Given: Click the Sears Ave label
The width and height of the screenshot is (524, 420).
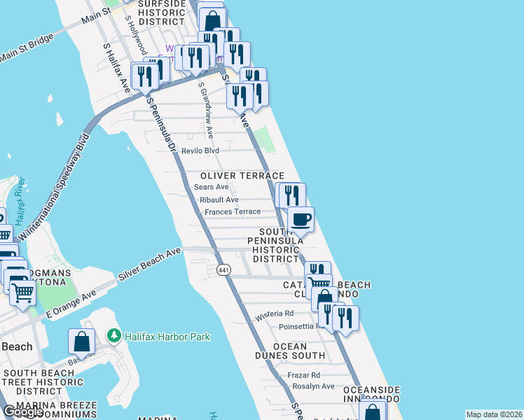Looking at the screenshot, I should (x=211, y=187).
